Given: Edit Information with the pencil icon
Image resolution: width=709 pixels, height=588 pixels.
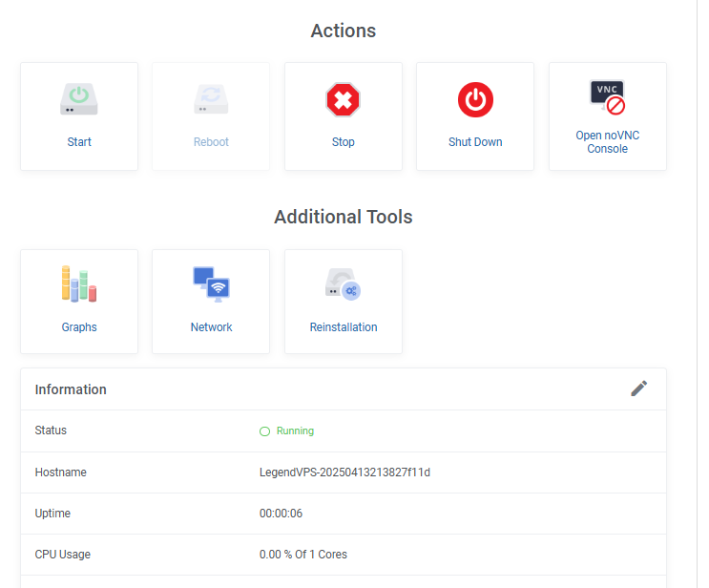Looking at the screenshot, I should coord(639,388).
